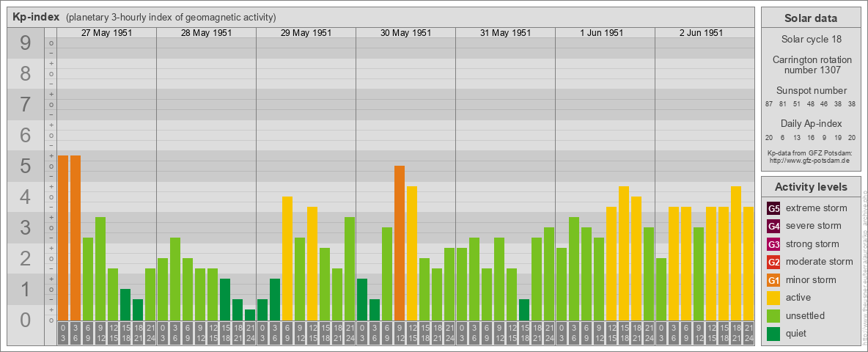Click the G4 severe storm badge
The image size is (868, 352).
pos(773,226)
